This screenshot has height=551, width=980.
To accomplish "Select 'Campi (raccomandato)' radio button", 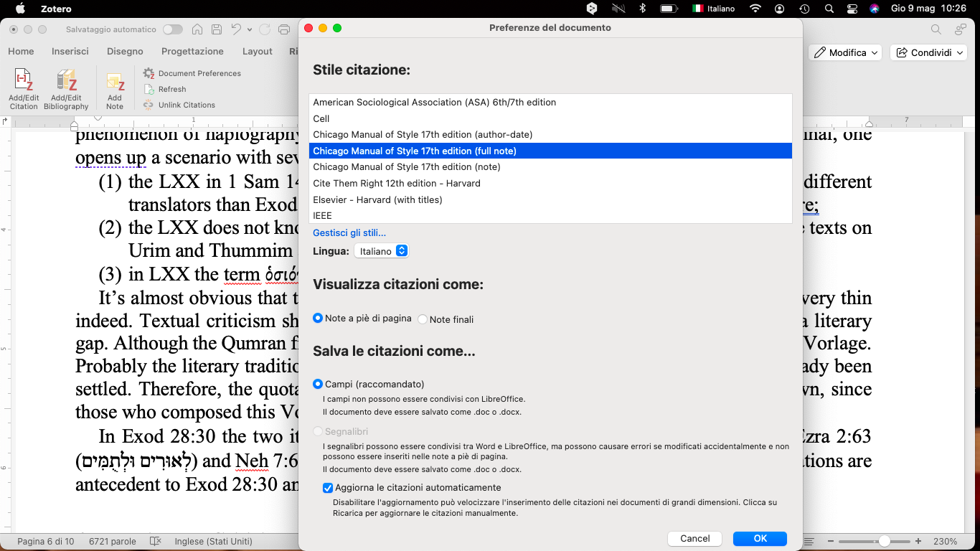I will click(318, 384).
